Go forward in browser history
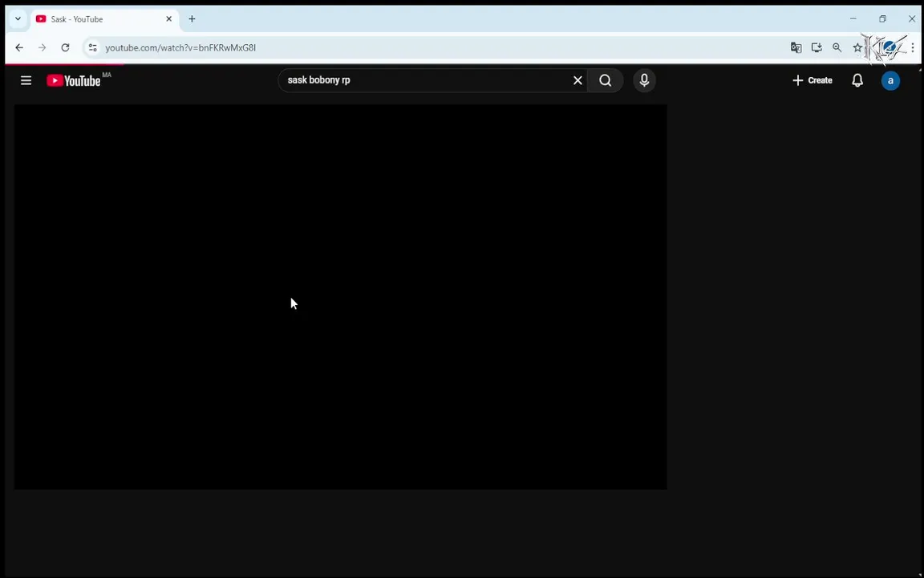 tap(42, 48)
